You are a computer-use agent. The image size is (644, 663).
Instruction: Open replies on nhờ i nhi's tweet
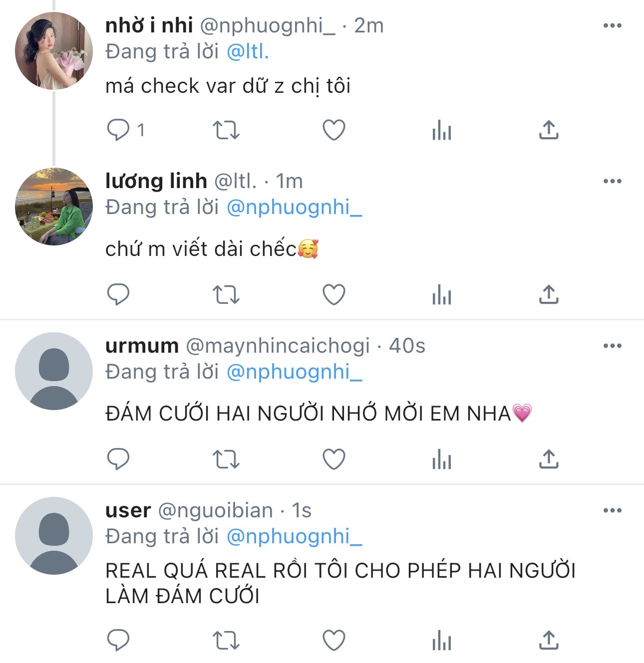point(118,130)
